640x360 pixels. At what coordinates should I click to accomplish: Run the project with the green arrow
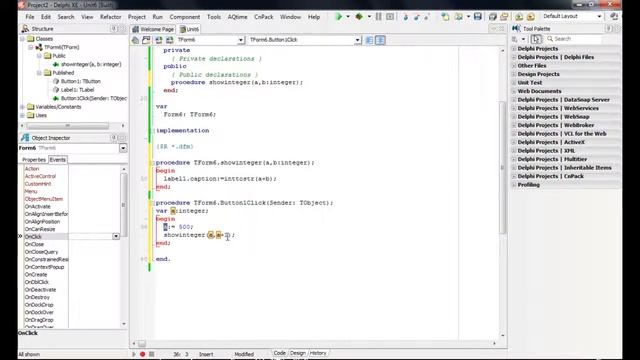pyautogui.click(x=338, y=17)
